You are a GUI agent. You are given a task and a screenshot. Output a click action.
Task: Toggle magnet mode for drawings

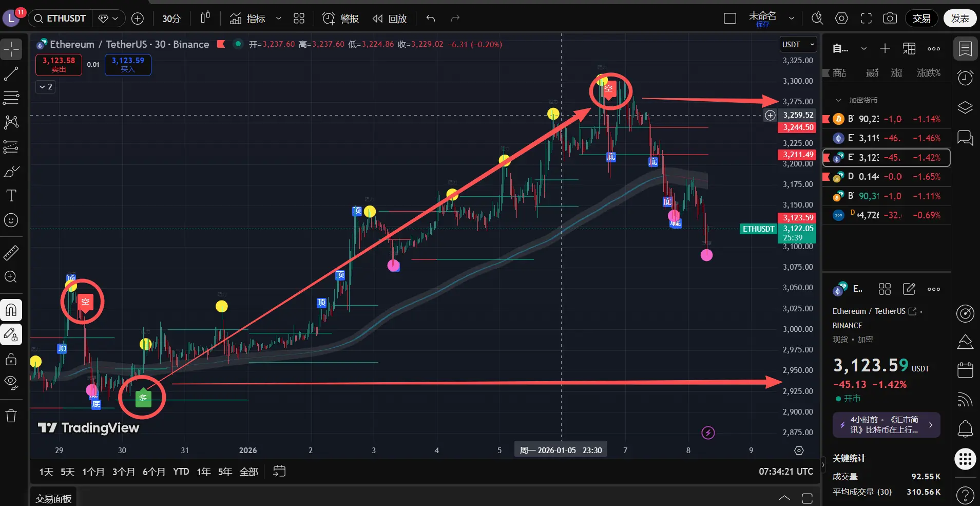point(11,310)
